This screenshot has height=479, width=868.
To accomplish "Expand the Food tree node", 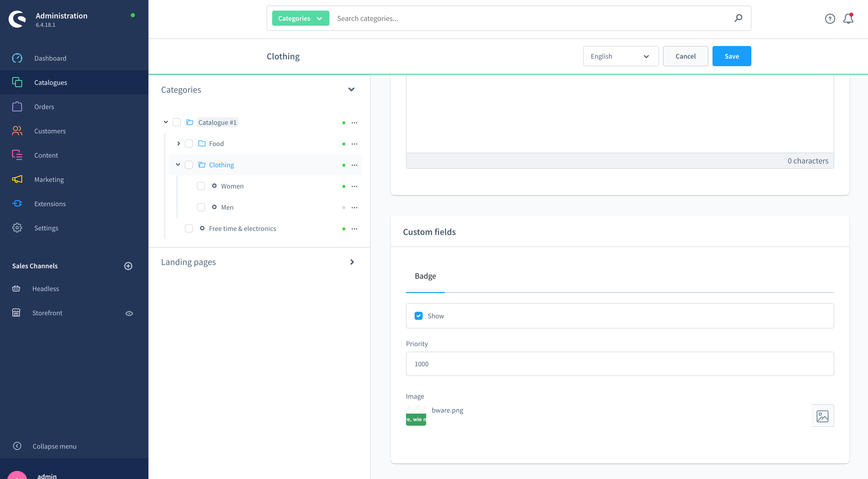I will [x=178, y=143].
